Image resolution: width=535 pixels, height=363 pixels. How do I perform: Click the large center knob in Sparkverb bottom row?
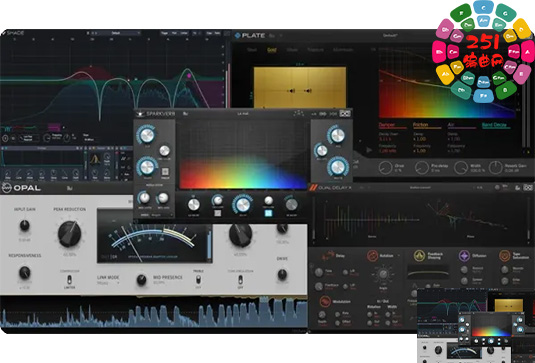242,204
